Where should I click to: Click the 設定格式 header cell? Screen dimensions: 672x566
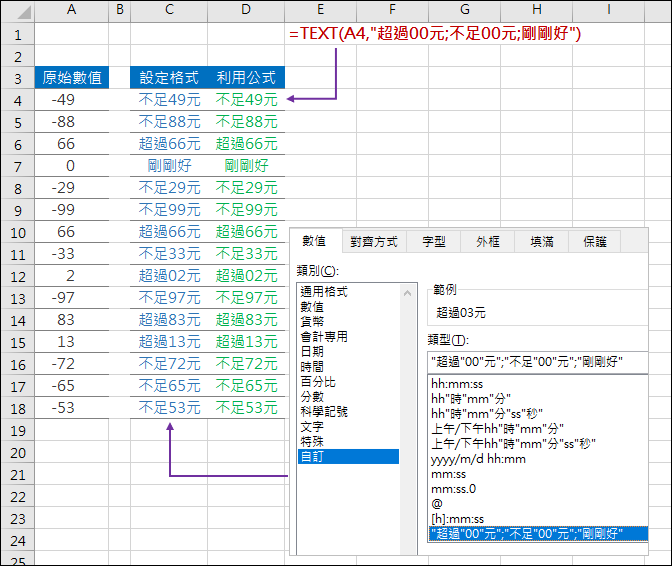[169, 78]
